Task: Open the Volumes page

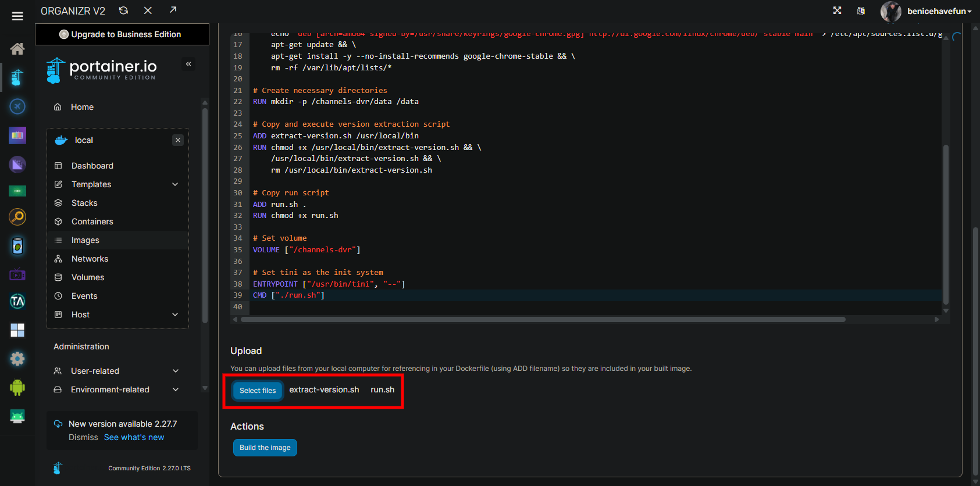Action: tap(88, 277)
